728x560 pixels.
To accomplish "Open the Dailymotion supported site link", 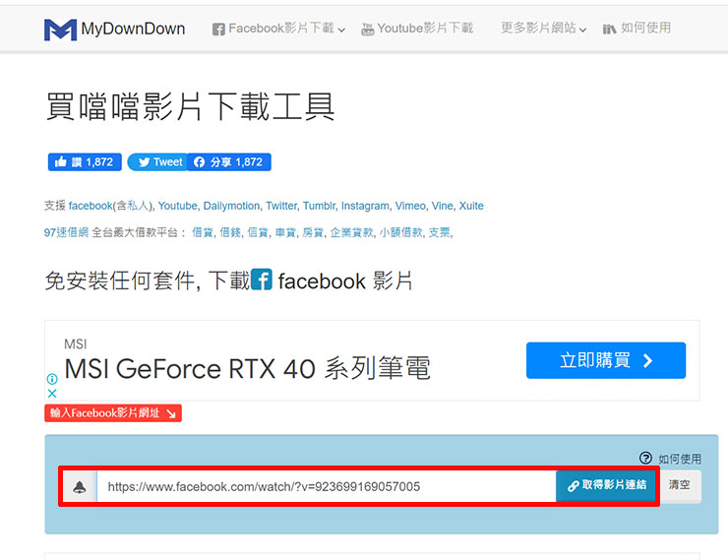I will pyautogui.click(x=231, y=206).
